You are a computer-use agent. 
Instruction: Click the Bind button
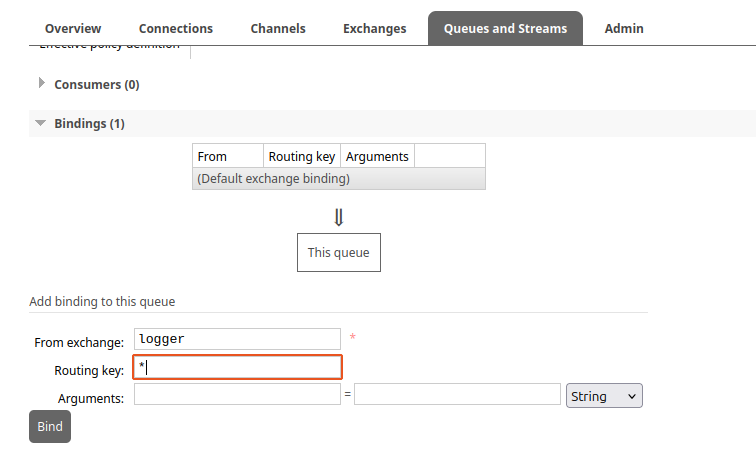click(50, 426)
